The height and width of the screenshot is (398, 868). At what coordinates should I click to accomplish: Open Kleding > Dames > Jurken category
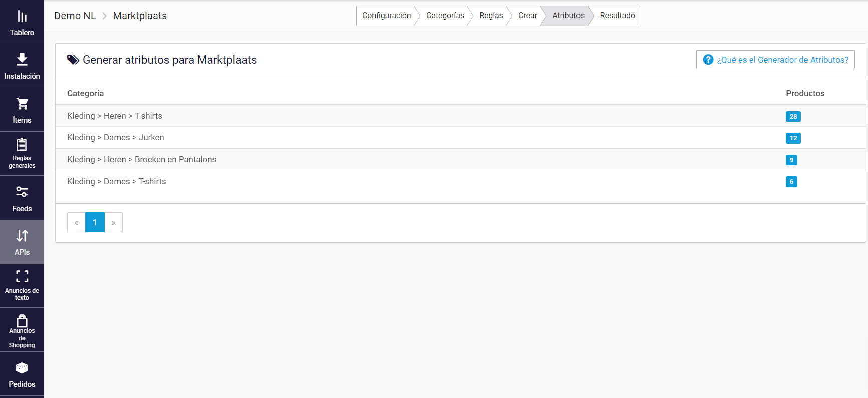coord(116,137)
